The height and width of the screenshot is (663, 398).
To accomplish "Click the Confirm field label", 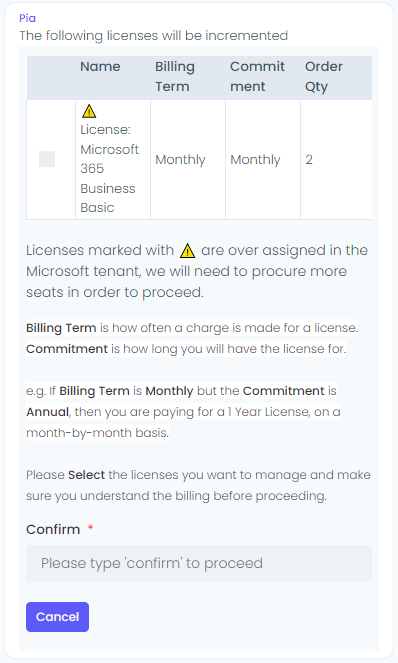I will point(53,529).
